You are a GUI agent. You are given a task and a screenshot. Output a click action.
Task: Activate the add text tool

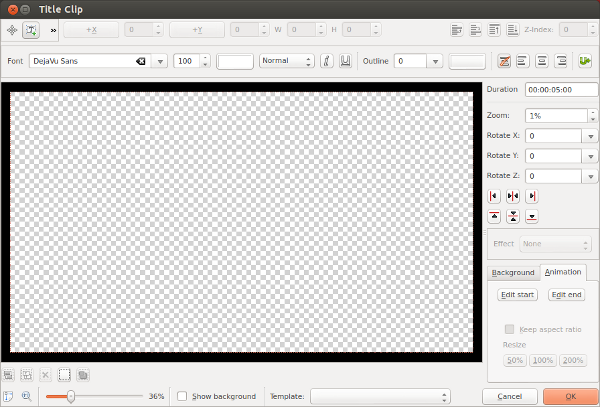(33, 30)
